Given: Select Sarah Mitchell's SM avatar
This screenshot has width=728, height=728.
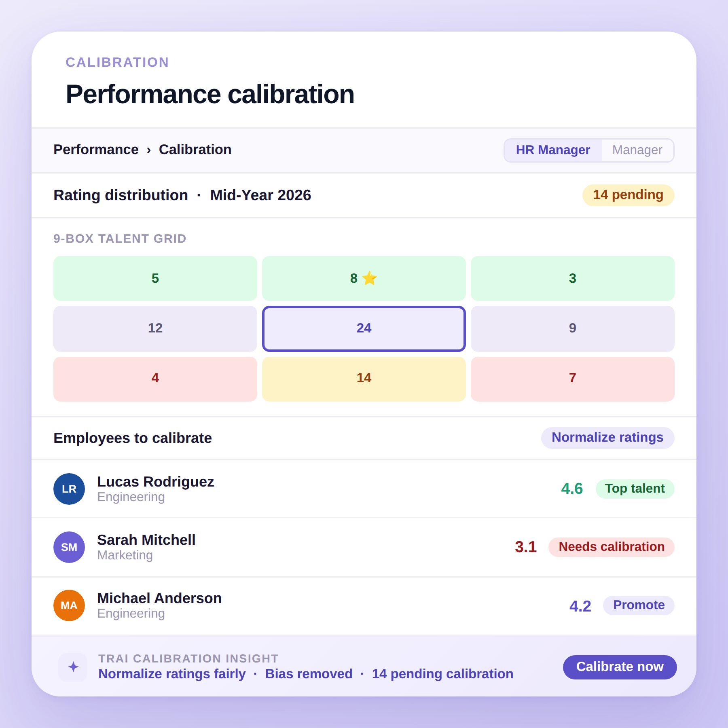Looking at the screenshot, I should 69,547.
